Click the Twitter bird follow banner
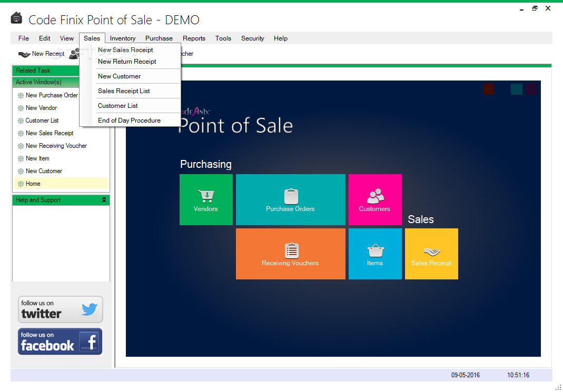The width and height of the screenshot is (563, 392). click(x=61, y=309)
